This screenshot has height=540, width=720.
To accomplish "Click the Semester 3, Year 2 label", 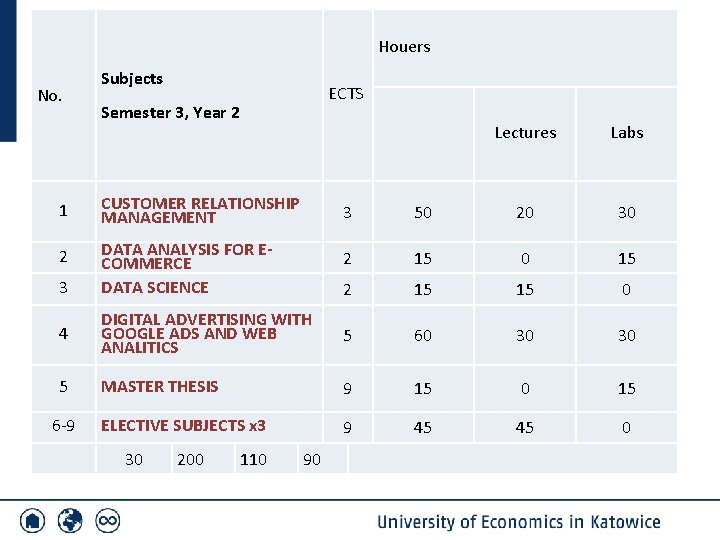I will click(170, 113).
